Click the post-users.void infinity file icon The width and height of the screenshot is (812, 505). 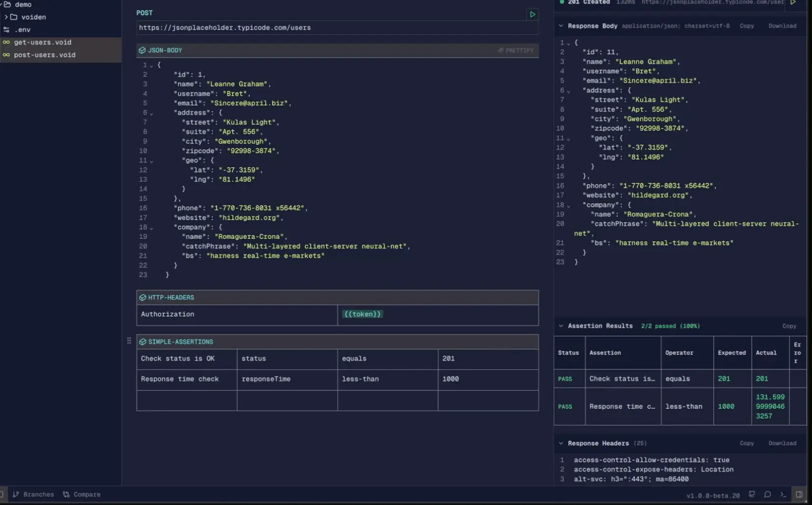[6, 55]
